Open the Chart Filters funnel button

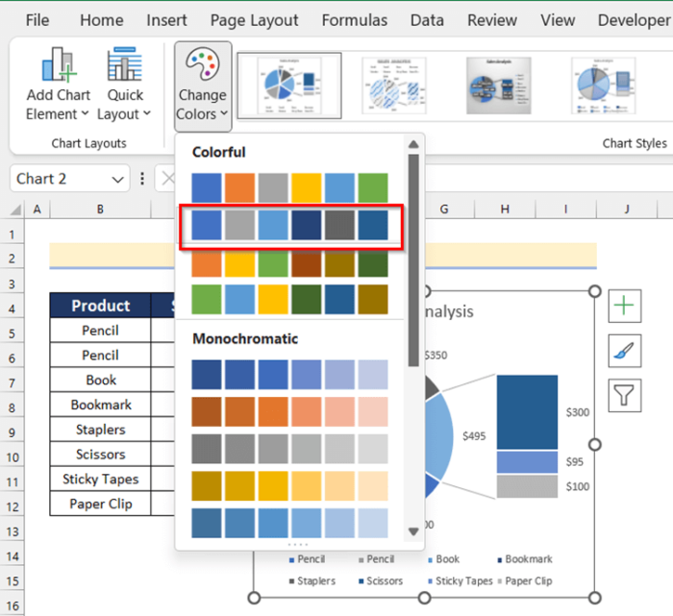tap(625, 395)
